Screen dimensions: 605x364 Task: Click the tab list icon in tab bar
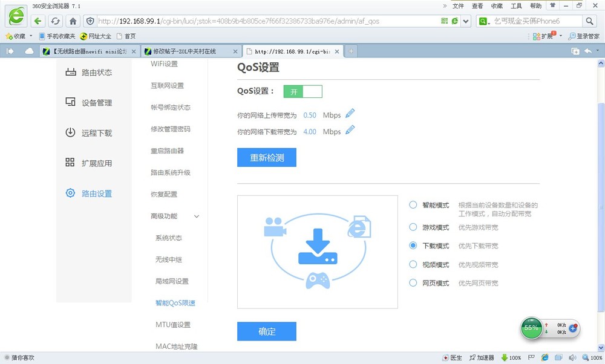(x=575, y=51)
